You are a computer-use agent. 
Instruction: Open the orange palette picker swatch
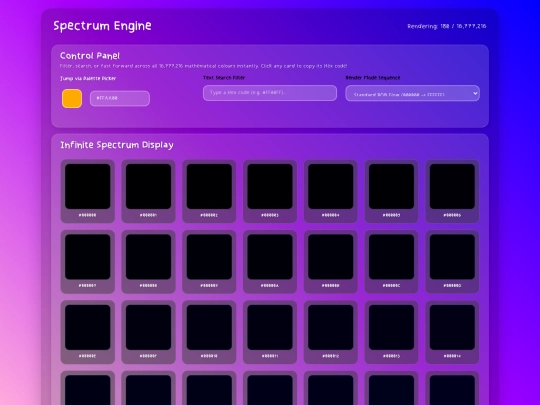[x=72, y=98]
